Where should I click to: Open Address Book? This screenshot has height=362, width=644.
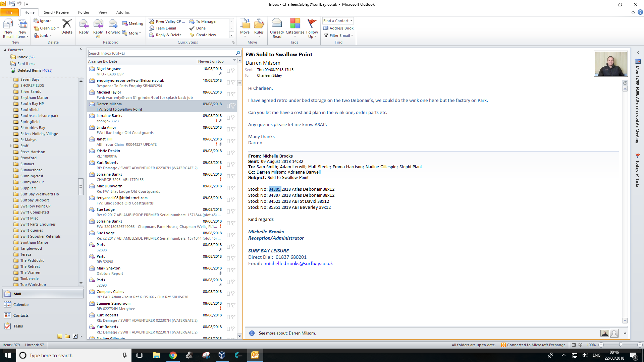(x=338, y=28)
